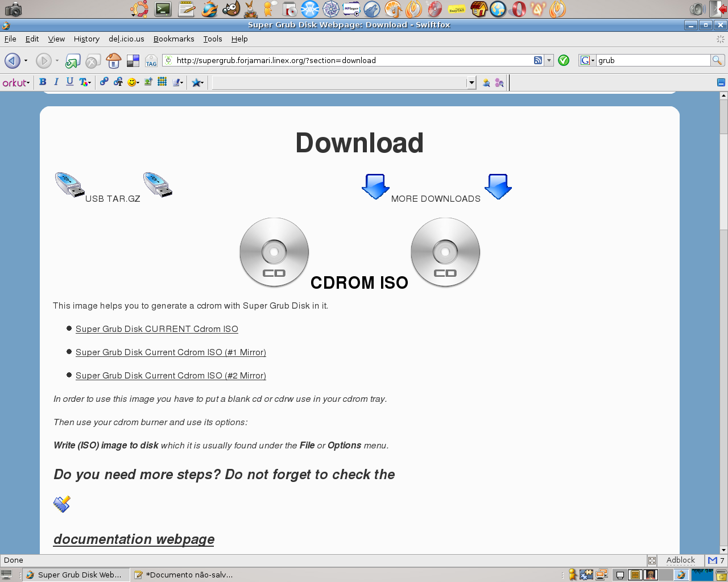Click the Adblock status bar button
This screenshot has height=582, width=728.
[681, 560]
